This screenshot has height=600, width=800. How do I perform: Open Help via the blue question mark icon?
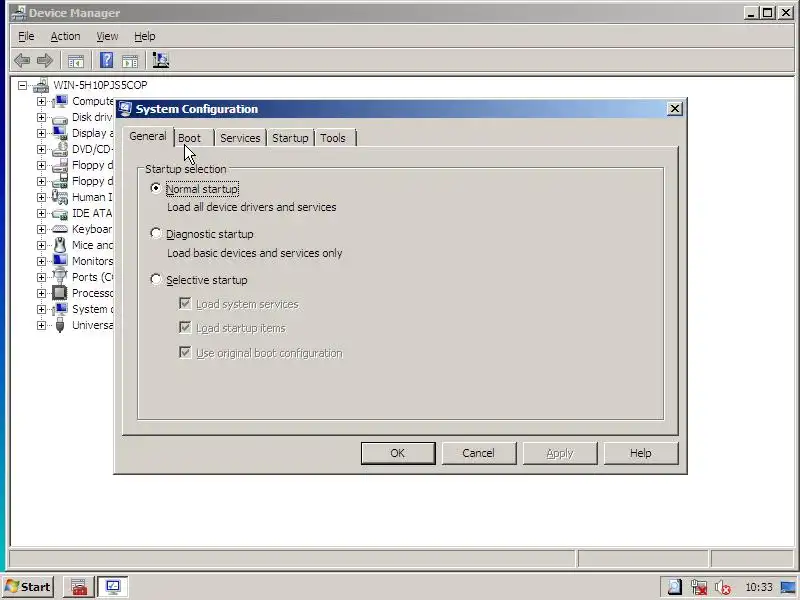107,60
